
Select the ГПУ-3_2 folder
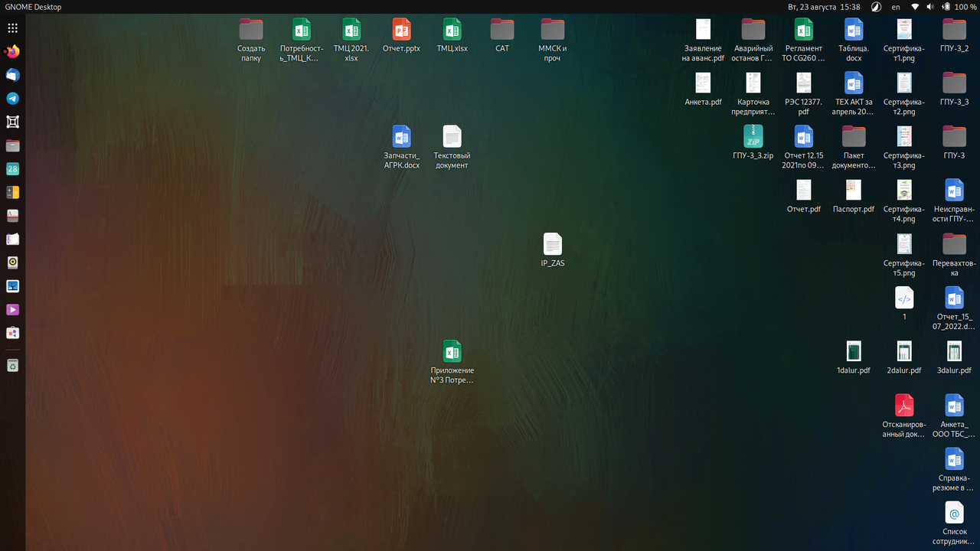[x=954, y=36]
